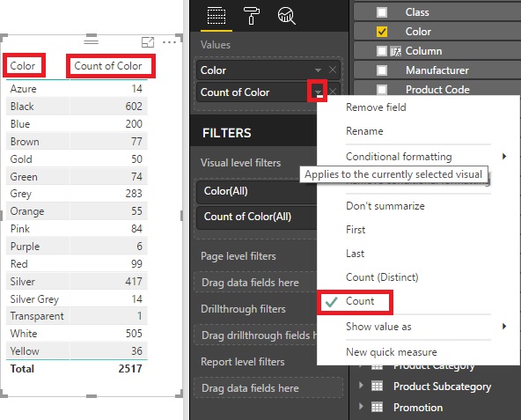Click the Focus mode icon on the table visual
The height and width of the screenshot is (420, 521).
pyautogui.click(x=148, y=42)
